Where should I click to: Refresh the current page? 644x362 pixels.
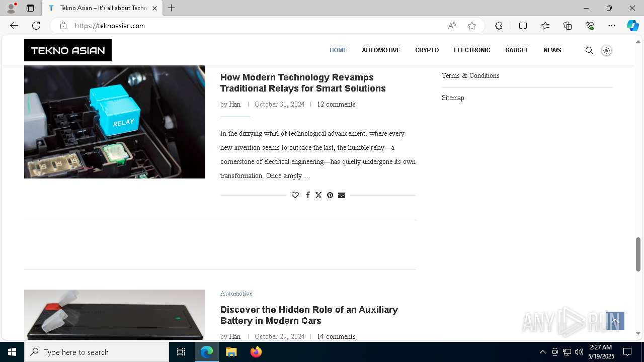(36, 26)
